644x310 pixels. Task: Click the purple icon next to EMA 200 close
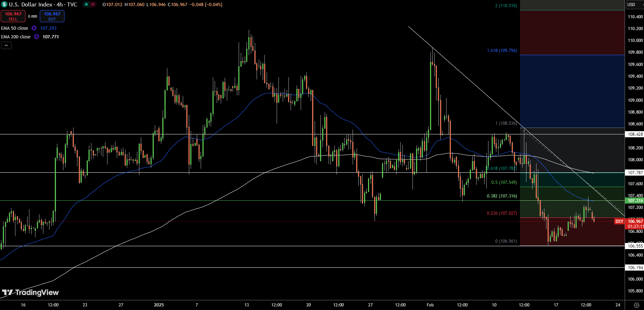[37, 37]
